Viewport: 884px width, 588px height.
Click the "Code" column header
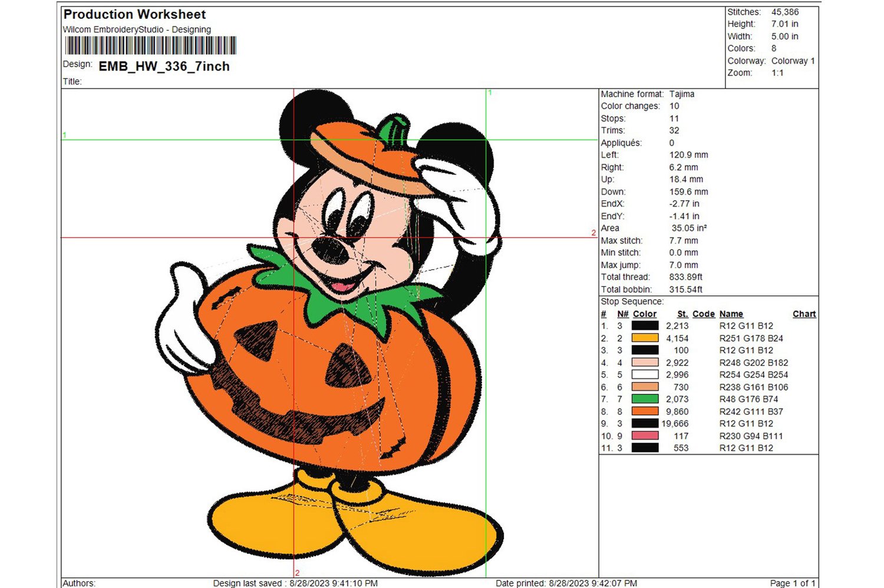click(704, 314)
